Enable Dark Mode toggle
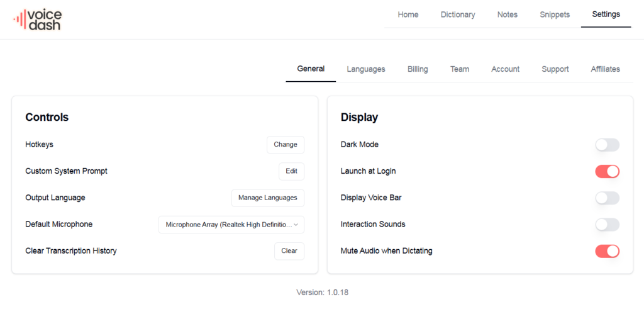Viewport: 644px width, 331px height. click(607, 145)
